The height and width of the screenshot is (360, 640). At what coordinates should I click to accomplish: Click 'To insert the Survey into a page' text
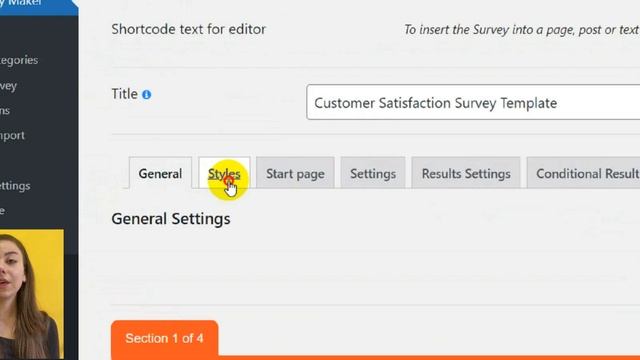(x=522, y=30)
